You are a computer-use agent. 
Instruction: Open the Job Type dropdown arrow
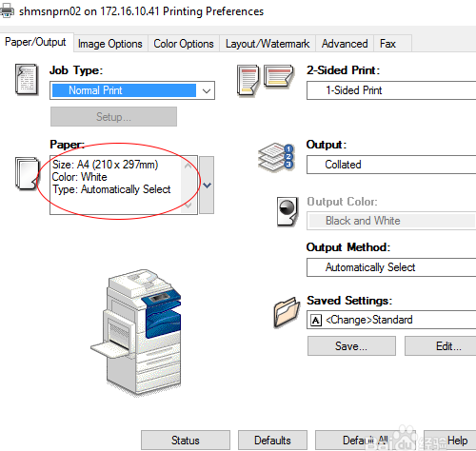[x=207, y=90]
